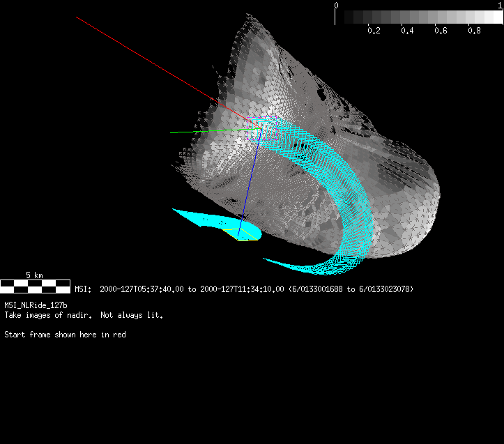Viewport: 504px width, 444px height.
Task: Click 'Take images of nadir. Not always lit.'
Action: (84, 315)
